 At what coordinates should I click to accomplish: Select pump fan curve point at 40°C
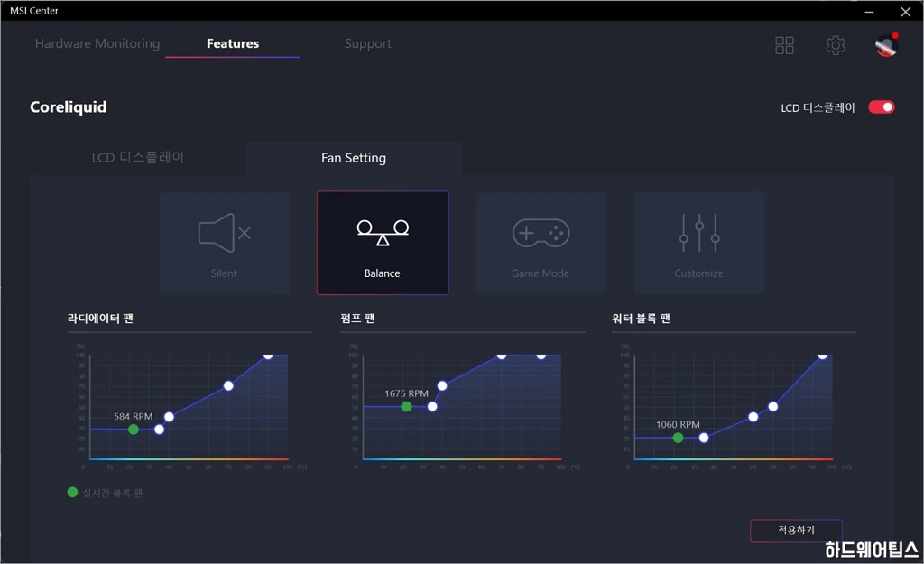442,386
